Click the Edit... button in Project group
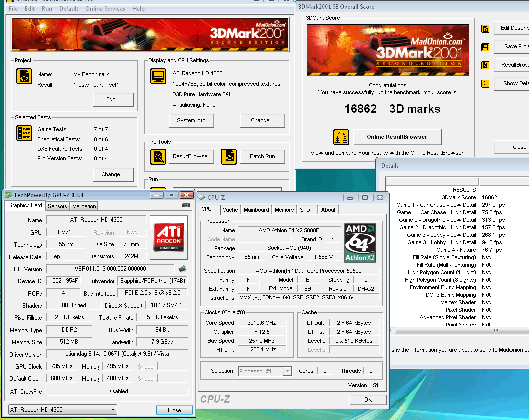 point(113,100)
